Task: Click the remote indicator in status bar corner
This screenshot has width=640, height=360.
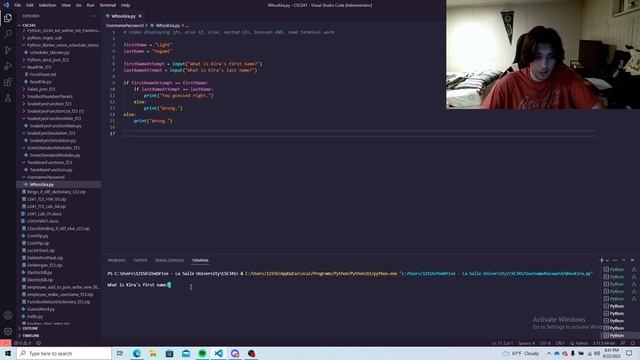Action: [x=5, y=343]
